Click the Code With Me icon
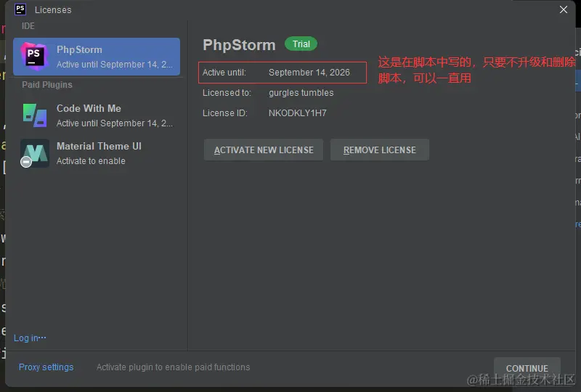This screenshot has width=581, height=392. pos(35,115)
